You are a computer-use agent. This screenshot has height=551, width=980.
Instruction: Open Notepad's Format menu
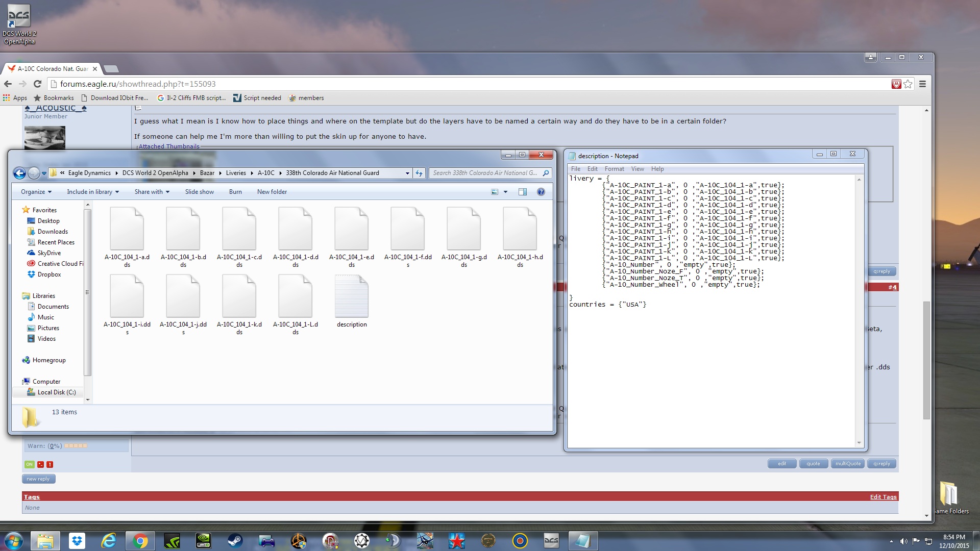click(614, 169)
